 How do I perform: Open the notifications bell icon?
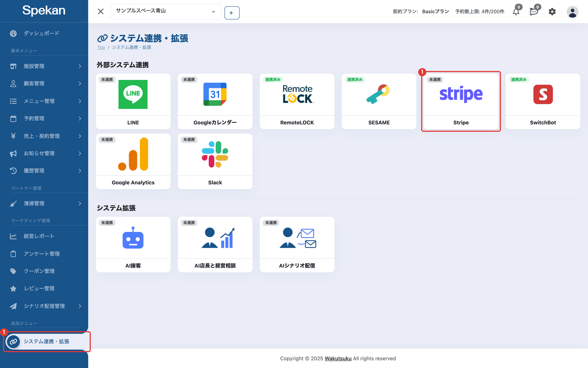(x=516, y=11)
